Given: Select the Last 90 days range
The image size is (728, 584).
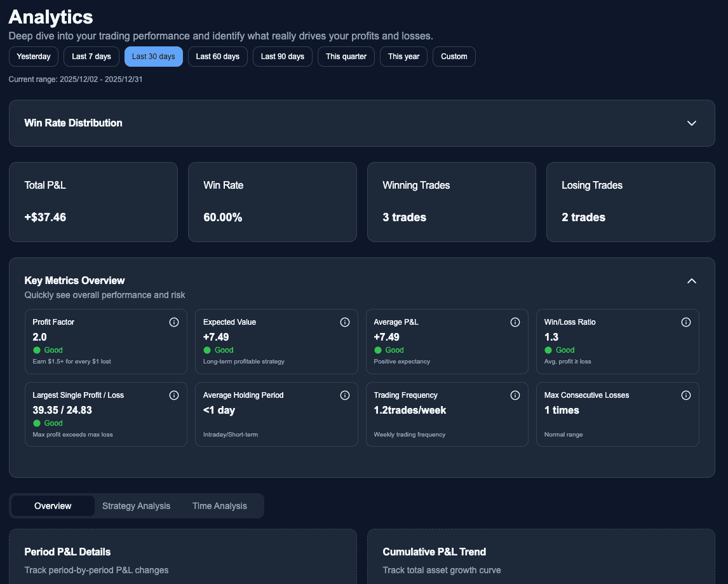Looking at the screenshot, I should pos(282,57).
